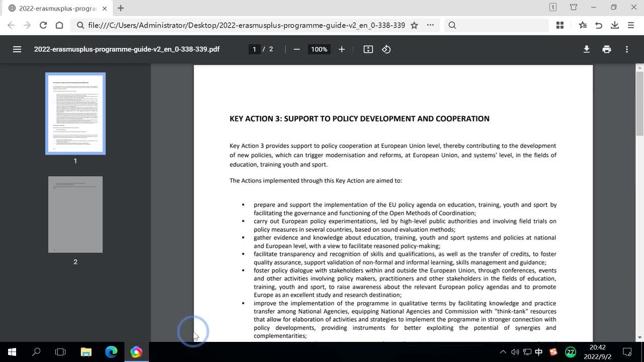Click the scrollbar down arrow

tap(640, 338)
